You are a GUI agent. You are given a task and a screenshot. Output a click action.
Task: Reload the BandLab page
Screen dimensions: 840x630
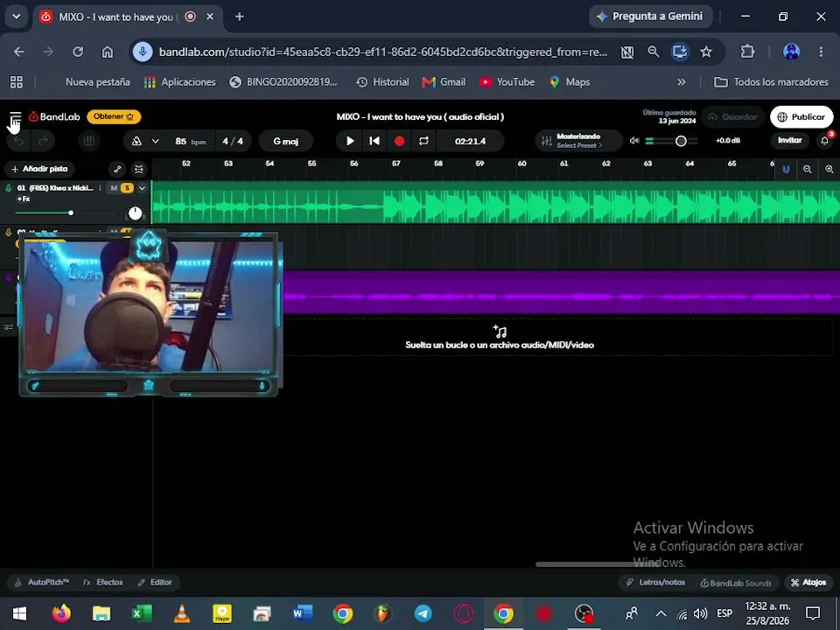click(x=78, y=52)
